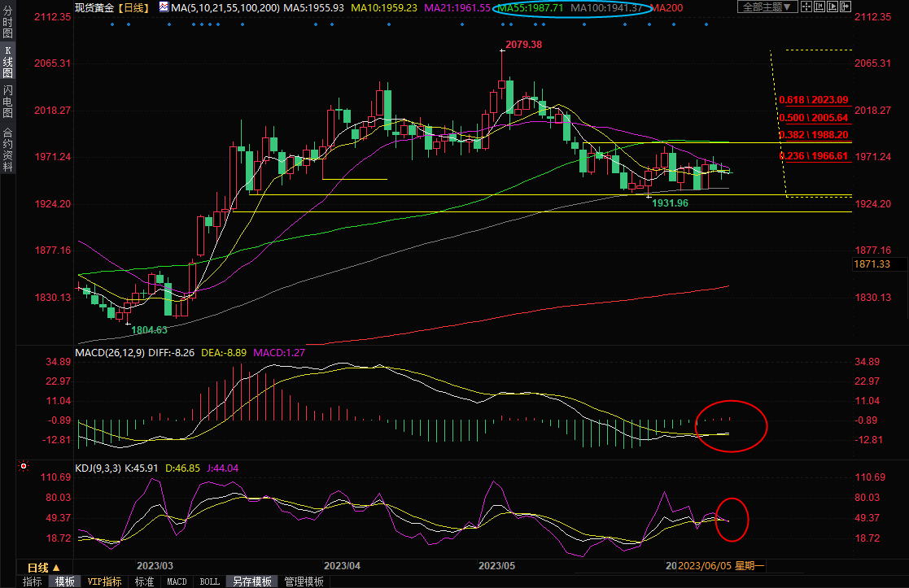
Task: Click the red sun icon beside KDJ panel
Action: pyautogui.click(x=24, y=468)
